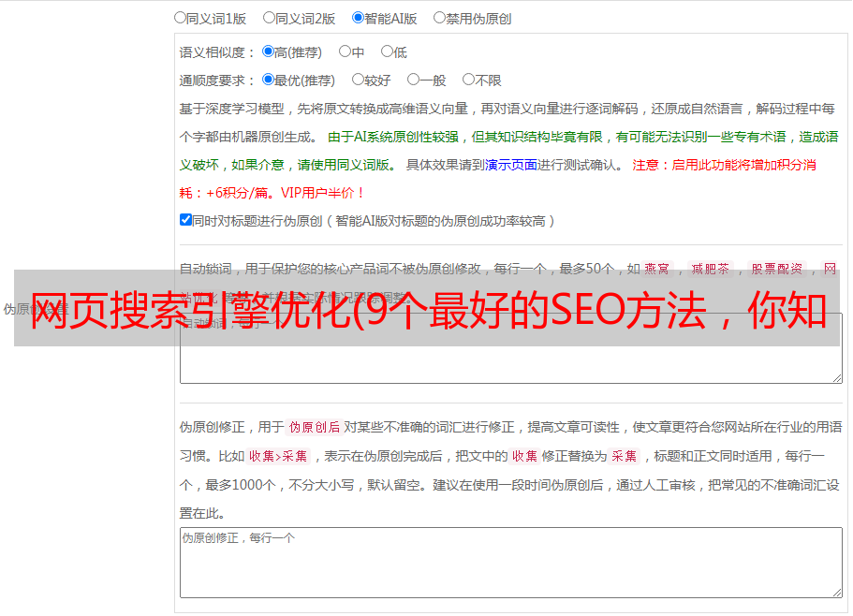The width and height of the screenshot is (853, 616).
Task: Choose the 智能AI版 radio option
Action: 358,18
